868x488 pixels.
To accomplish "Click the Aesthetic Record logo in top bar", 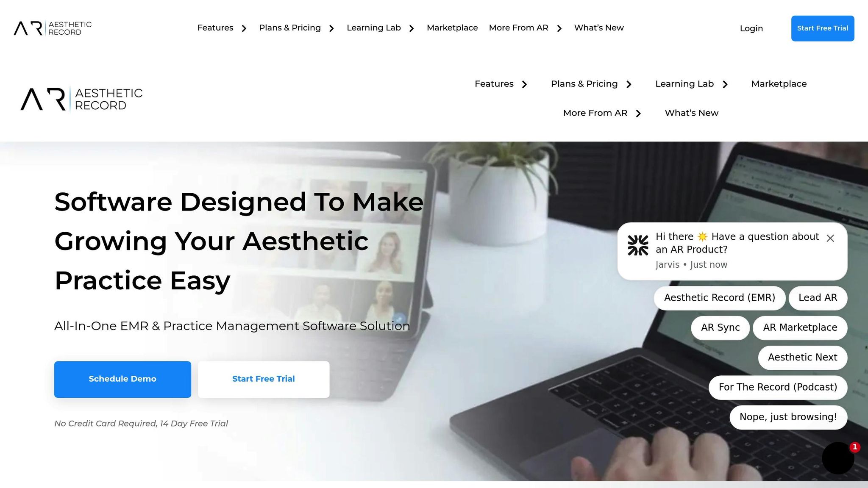I will [x=53, y=28].
